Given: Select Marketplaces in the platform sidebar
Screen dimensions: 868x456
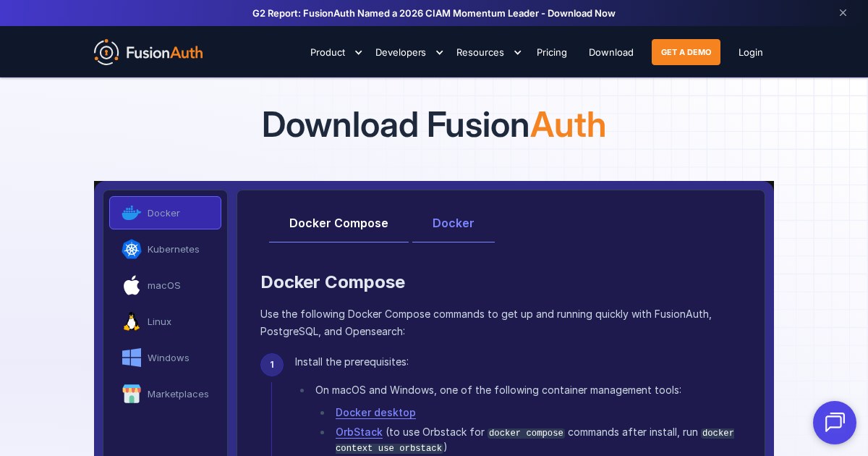Looking at the screenshot, I should 165,394.
